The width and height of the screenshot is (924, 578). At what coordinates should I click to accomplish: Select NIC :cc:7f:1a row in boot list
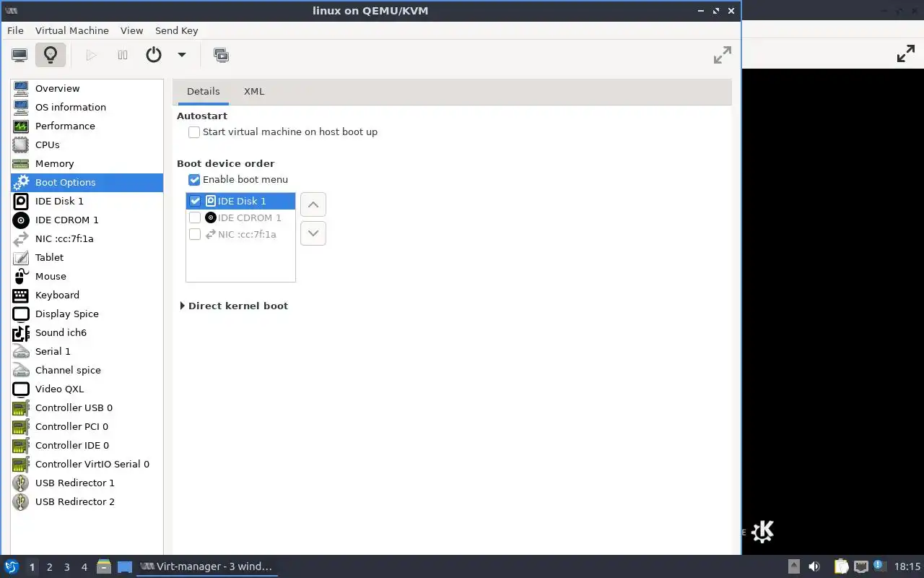pyautogui.click(x=240, y=234)
